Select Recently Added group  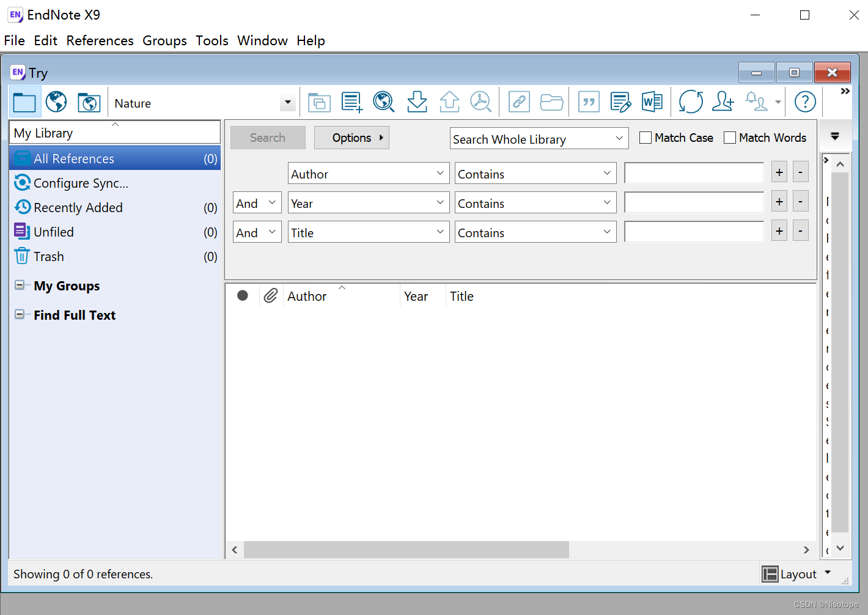click(115, 207)
